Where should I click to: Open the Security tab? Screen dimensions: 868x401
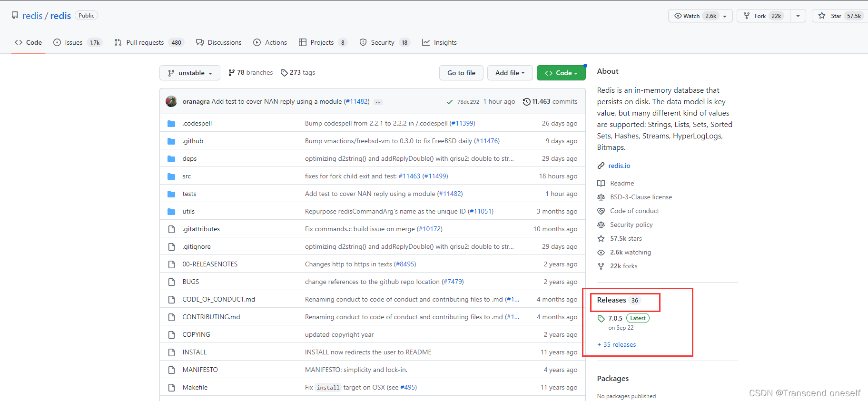coord(385,42)
